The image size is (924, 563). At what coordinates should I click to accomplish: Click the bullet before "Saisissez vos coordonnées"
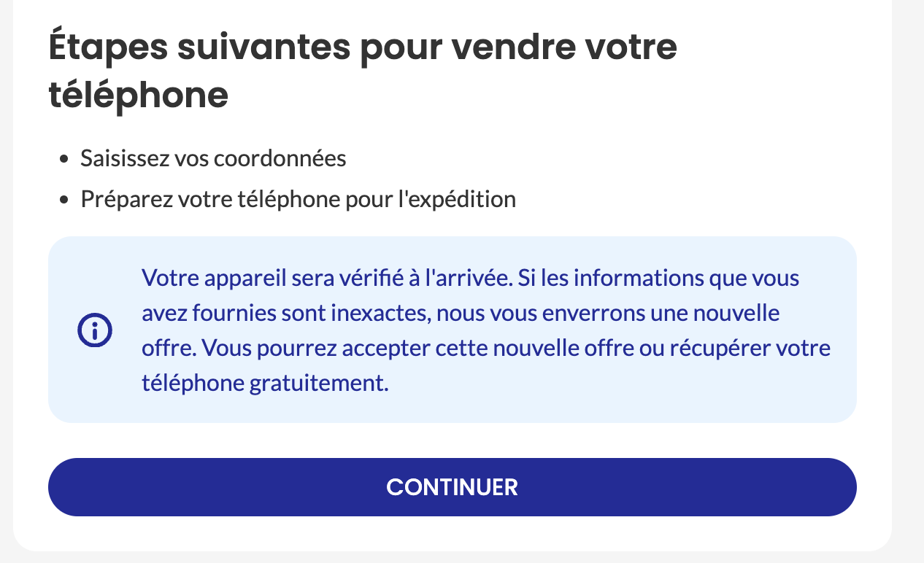(65, 159)
